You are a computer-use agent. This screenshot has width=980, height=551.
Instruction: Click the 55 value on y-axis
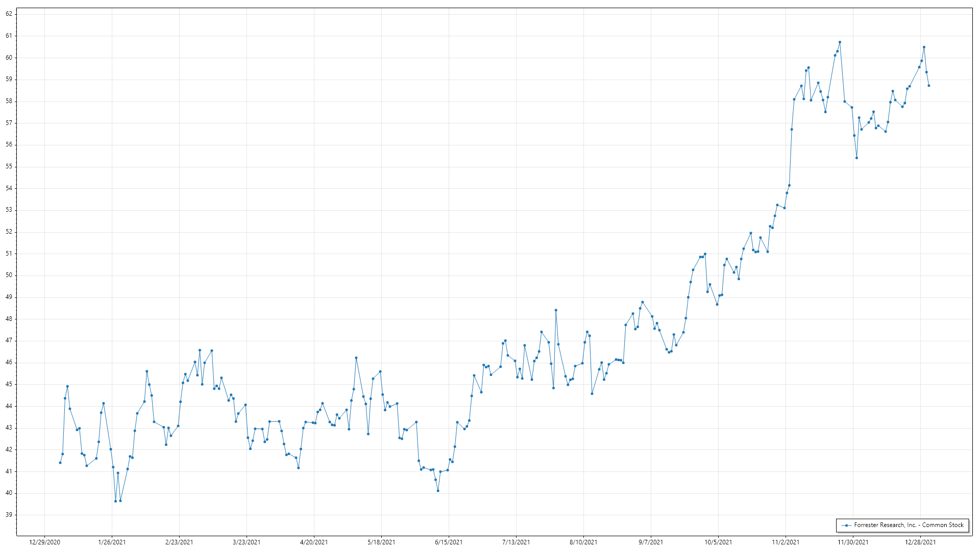click(x=9, y=166)
